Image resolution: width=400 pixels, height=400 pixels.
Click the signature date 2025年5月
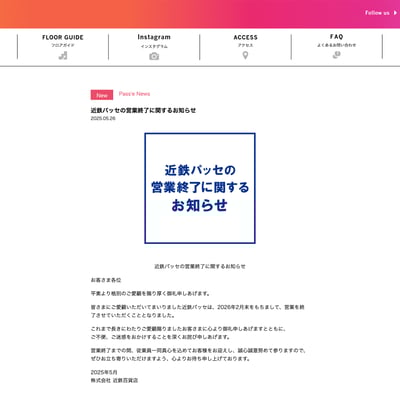[x=104, y=372]
